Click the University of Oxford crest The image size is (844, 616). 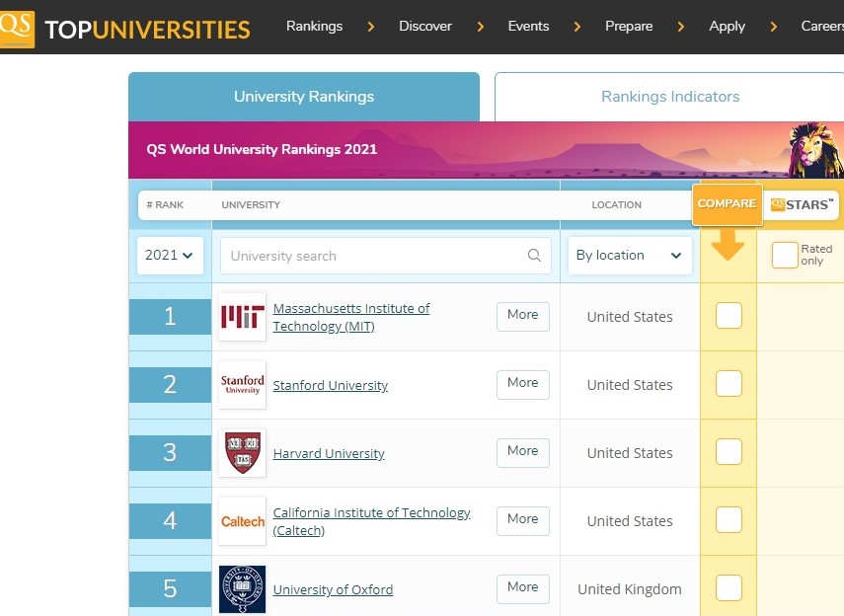pos(242,589)
